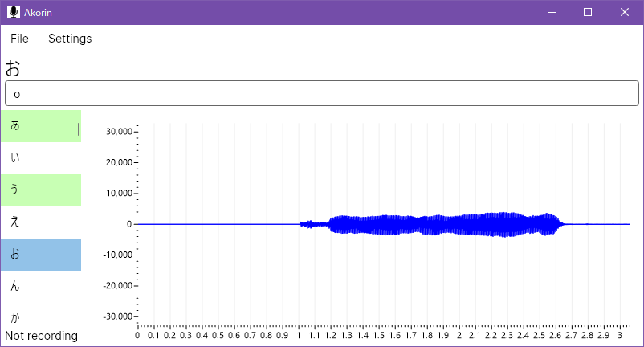
Task: Select the い entry in the list
Action: [x=41, y=158]
